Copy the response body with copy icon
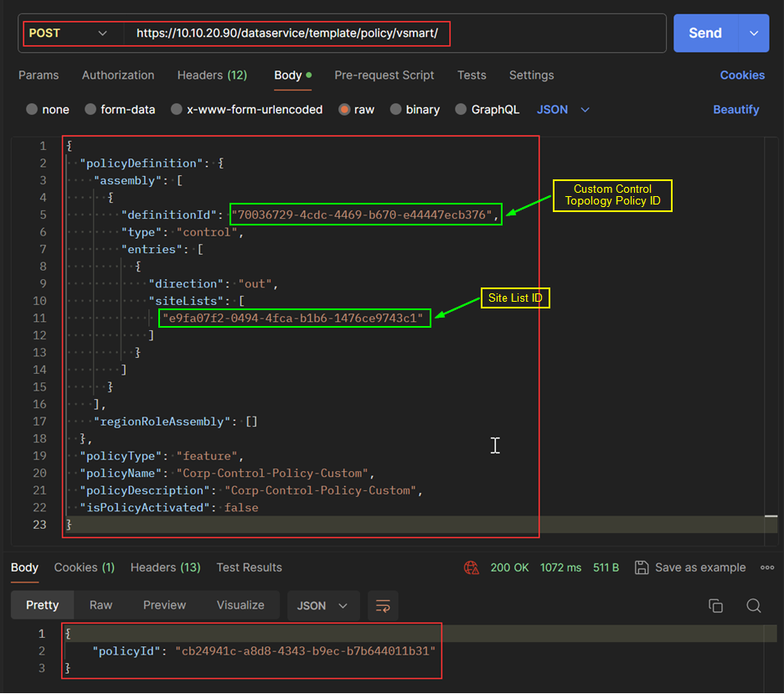 [715, 605]
